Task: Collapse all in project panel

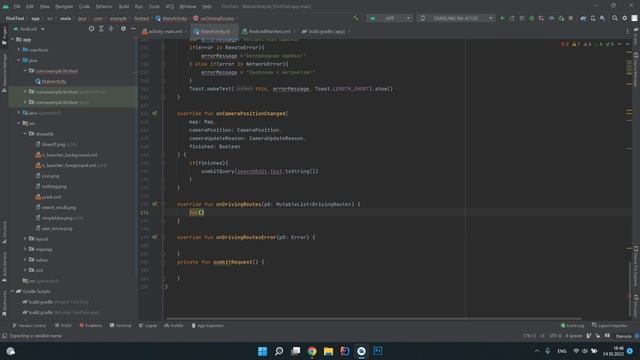Action: click(x=111, y=29)
